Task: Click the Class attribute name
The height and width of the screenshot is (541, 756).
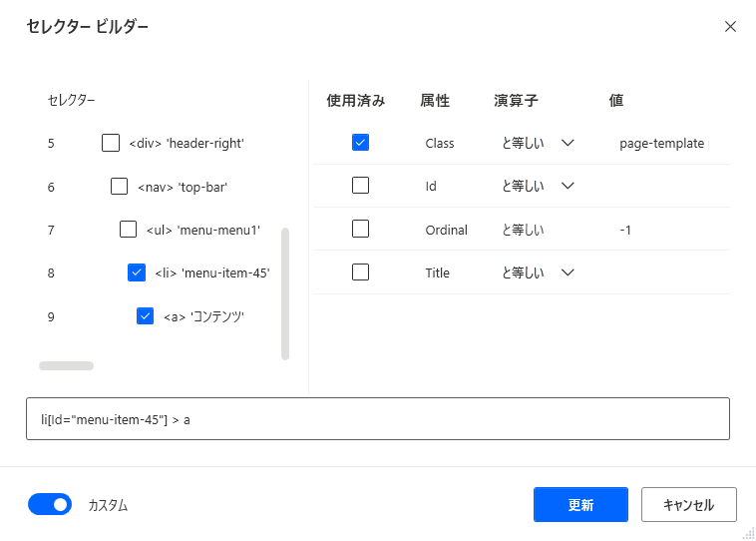Action: click(x=440, y=144)
